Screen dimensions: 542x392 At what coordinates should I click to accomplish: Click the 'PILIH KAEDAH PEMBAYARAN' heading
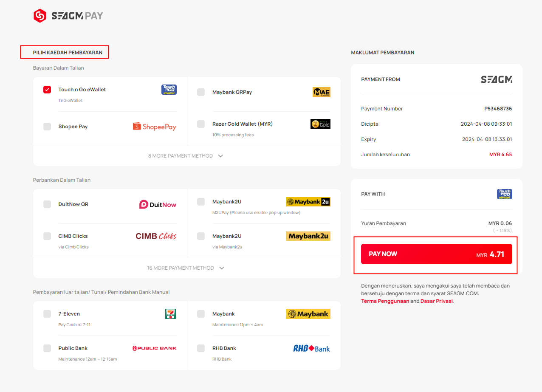point(68,53)
